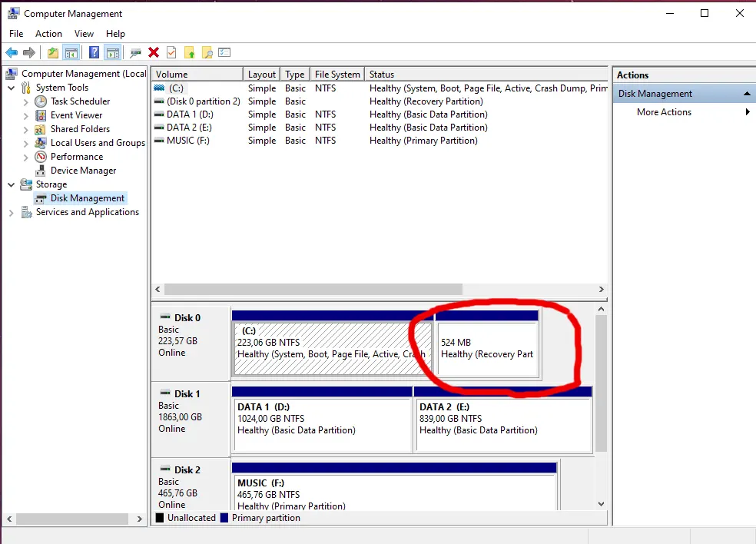Open Help using the blue question mark icon
This screenshot has width=756, height=544.
click(x=94, y=52)
